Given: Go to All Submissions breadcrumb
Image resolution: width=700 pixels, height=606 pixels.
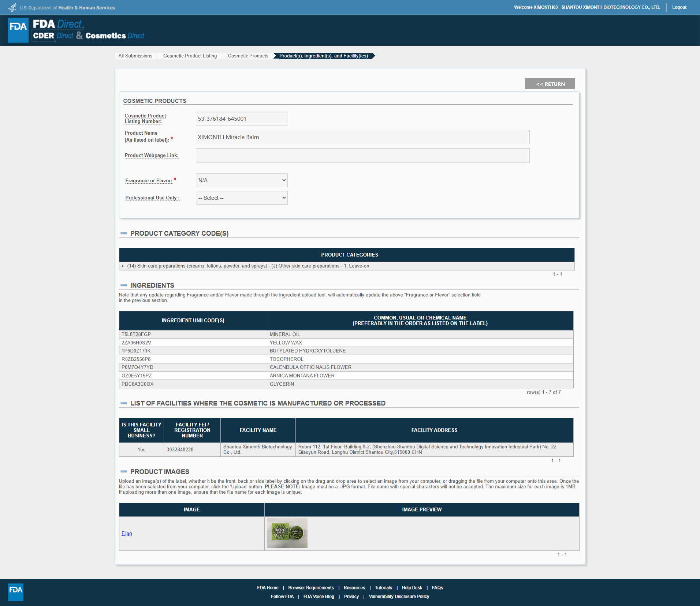Looking at the screenshot, I should point(135,56).
